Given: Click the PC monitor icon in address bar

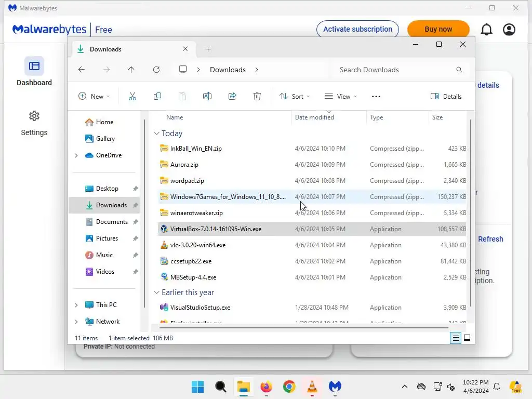Looking at the screenshot, I should (x=183, y=70).
